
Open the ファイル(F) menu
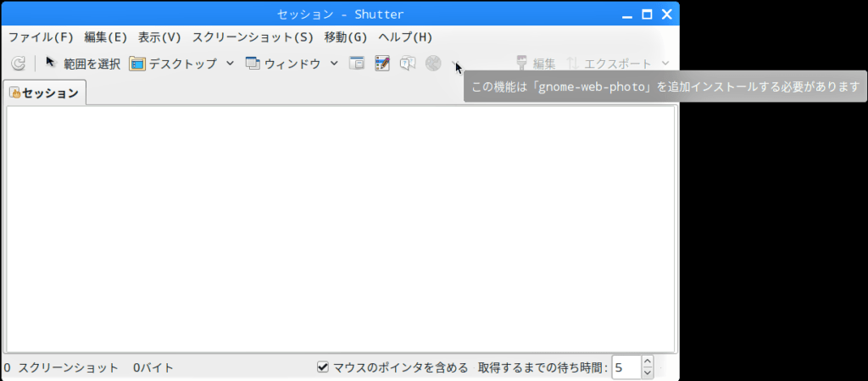(x=41, y=37)
